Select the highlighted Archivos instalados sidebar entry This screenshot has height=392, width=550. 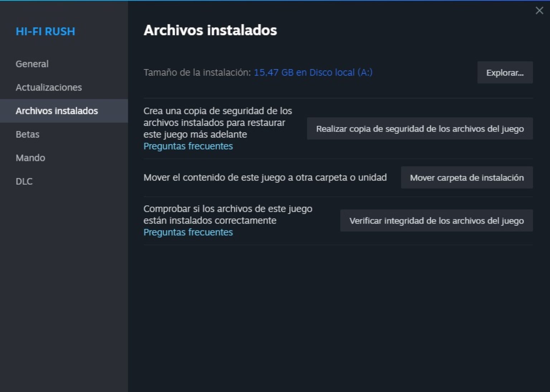pos(56,111)
